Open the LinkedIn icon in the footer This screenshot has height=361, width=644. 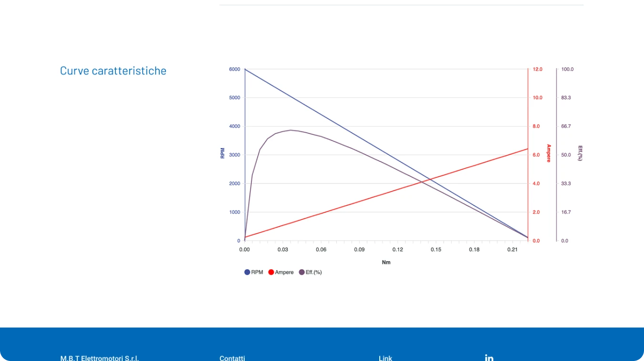[489, 357]
